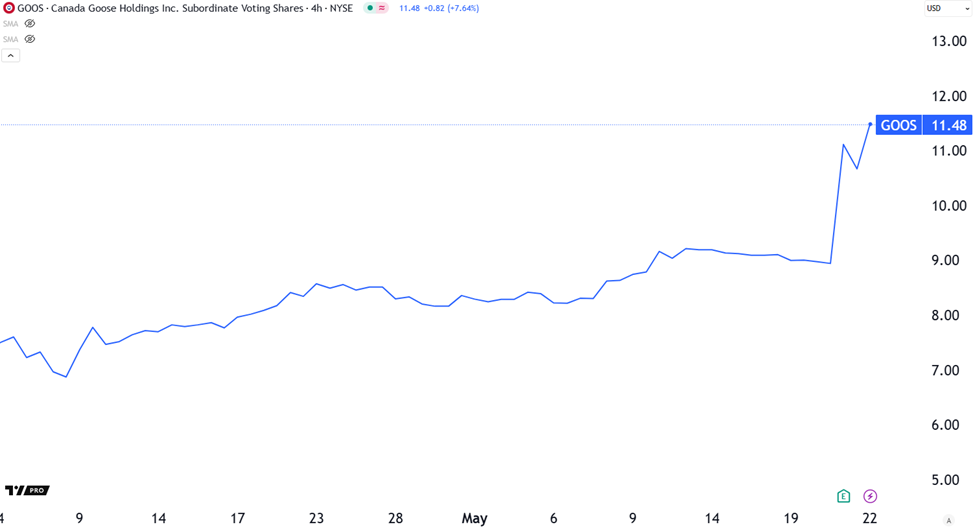Click the GOOS Canada Goose Holdings title
Viewport: 975px width, 529px height.
pos(185,8)
